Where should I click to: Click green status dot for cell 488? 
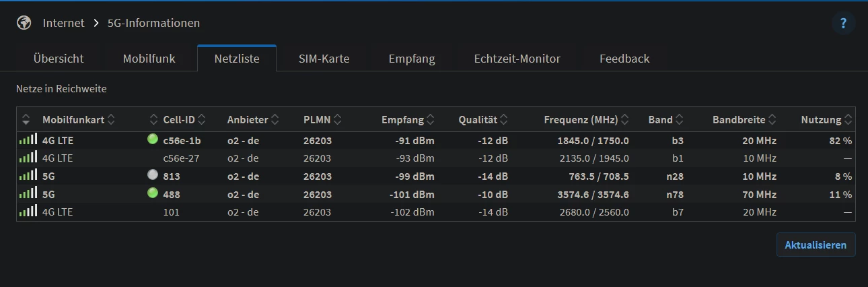point(152,194)
